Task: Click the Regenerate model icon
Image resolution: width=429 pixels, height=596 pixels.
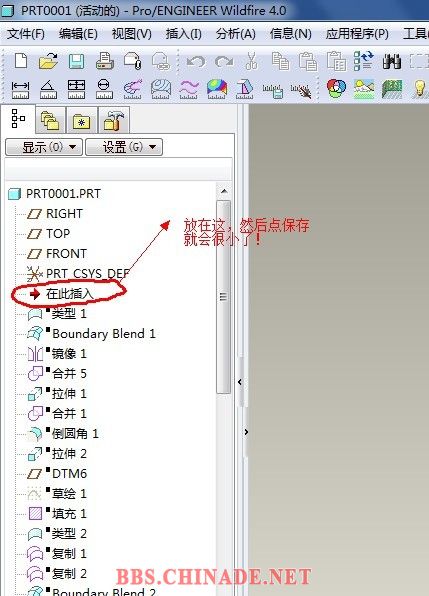Action: coord(364,61)
